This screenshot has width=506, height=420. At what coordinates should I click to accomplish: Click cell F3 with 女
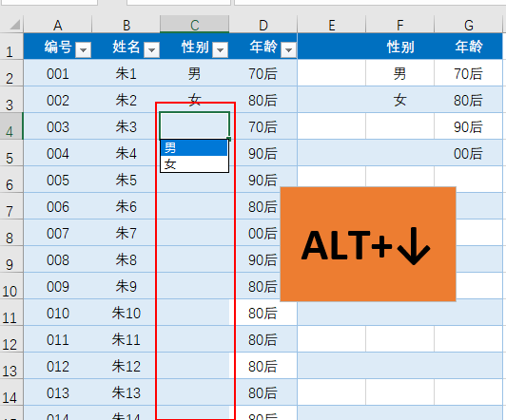click(x=400, y=99)
